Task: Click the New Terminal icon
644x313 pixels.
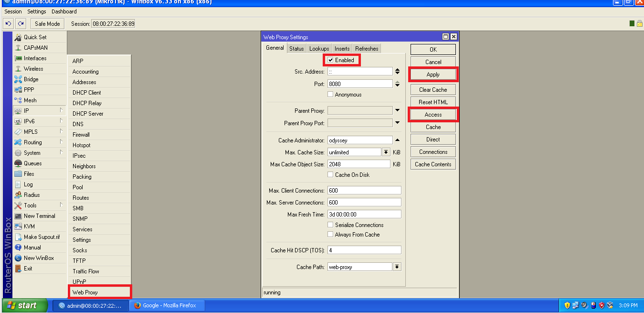Action: [18, 216]
